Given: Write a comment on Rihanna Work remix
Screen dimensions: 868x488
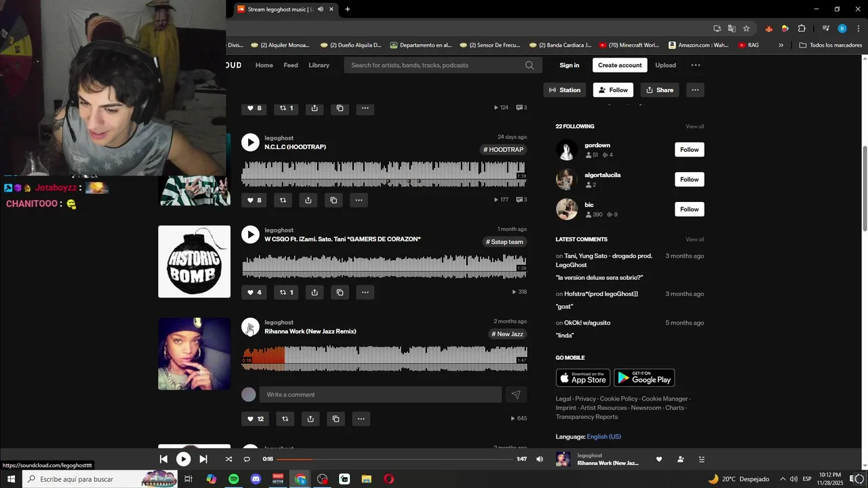Looking at the screenshot, I should [x=380, y=394].
